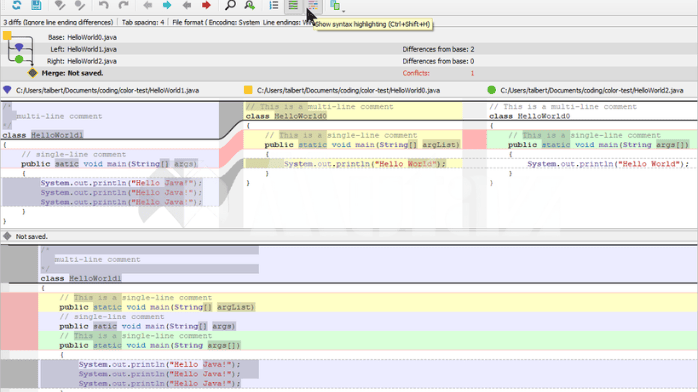The height and width of the screenshot is (392, 698).
Task: Click the 'argList' main line in merge pane
Action: click(x=157, y=307)
